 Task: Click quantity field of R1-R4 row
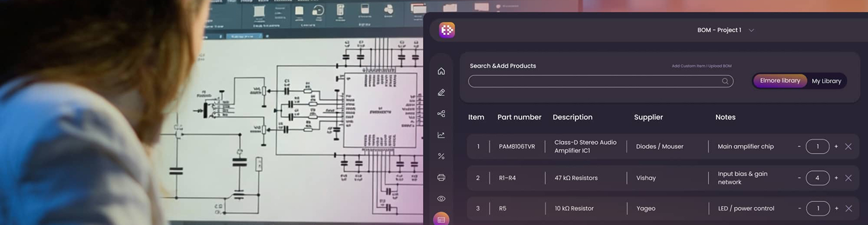[817, 178]
